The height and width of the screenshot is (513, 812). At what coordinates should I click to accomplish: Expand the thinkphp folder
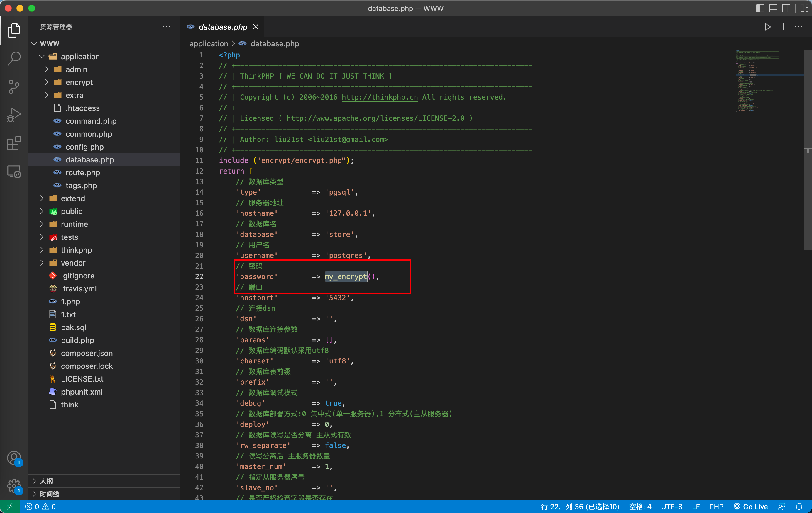click(x=42, y=250)
